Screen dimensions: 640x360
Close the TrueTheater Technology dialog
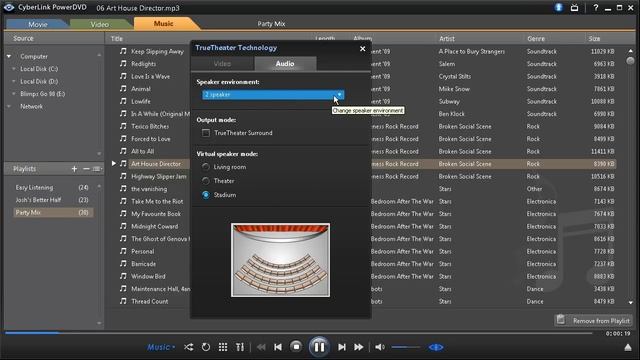click(362, 49)
